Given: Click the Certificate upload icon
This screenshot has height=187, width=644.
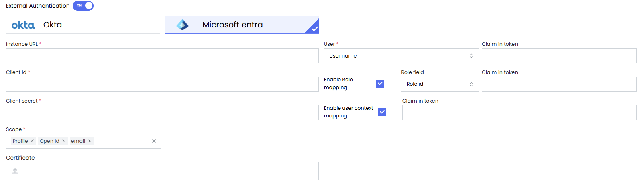Looking at the screenshot, I should click(x=15, y=171).
